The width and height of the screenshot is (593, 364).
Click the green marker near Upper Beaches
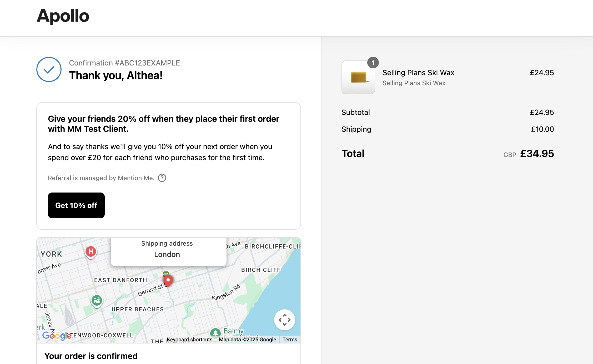coord(97,300)
